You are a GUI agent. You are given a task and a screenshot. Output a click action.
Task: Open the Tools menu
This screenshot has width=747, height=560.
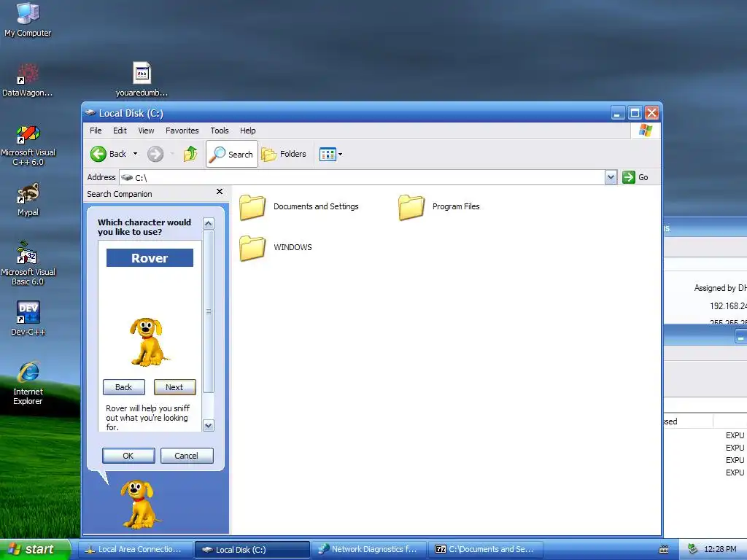[220, 131]
